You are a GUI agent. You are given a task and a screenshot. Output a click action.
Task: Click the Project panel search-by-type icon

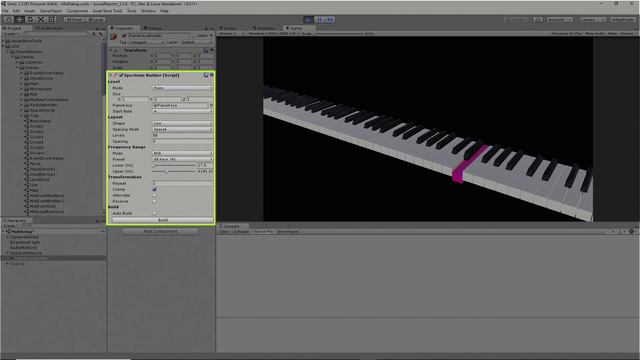[x=94, y=34]
